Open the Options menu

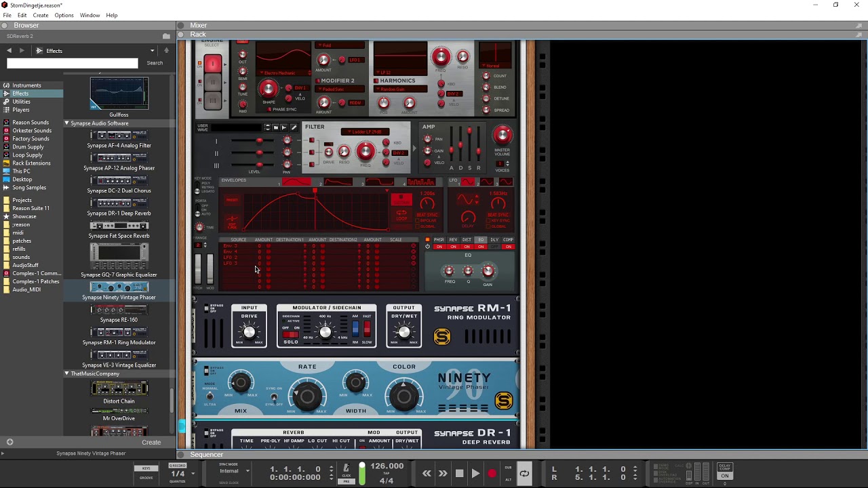click(64, 15)
